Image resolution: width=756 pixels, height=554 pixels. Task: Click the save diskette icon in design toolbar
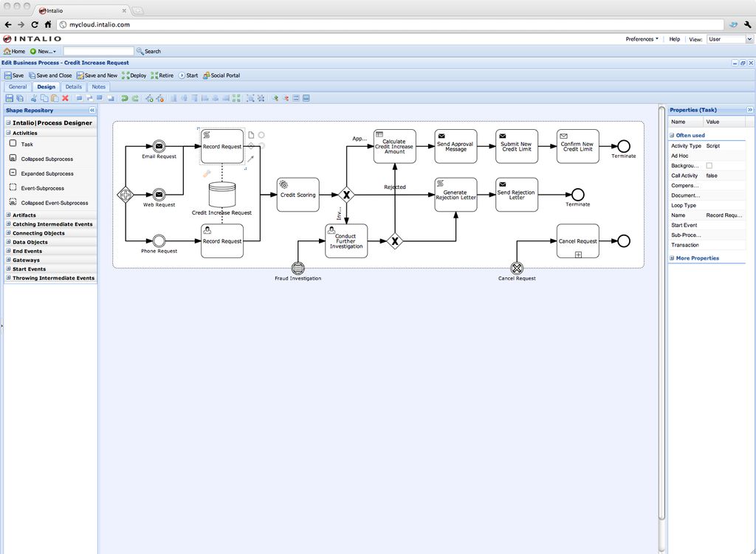9,98
